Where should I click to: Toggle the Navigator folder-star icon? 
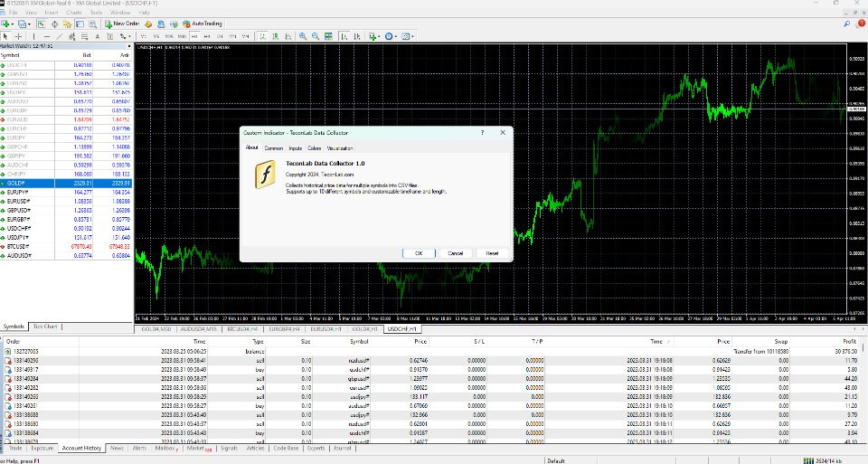coord(67,24)
